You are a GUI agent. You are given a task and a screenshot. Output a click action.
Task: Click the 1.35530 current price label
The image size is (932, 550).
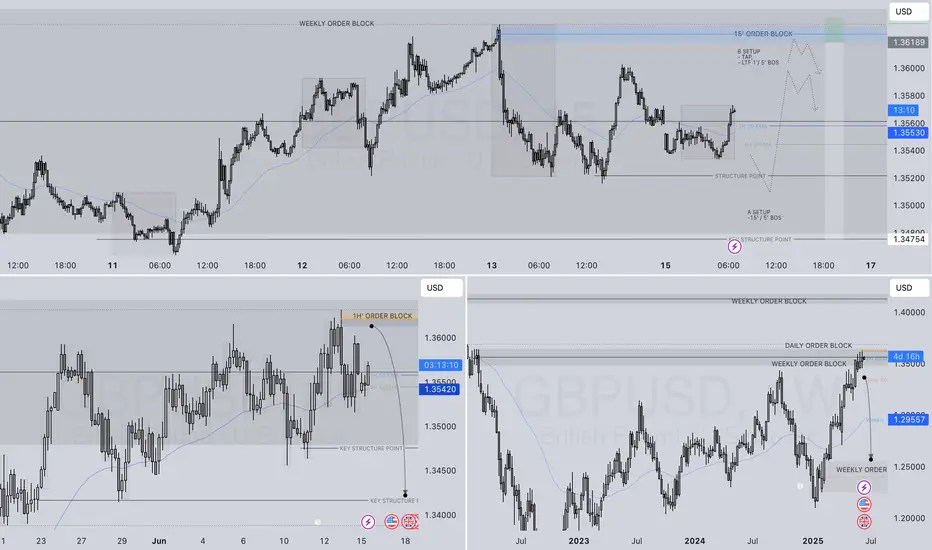pos(909,133)
